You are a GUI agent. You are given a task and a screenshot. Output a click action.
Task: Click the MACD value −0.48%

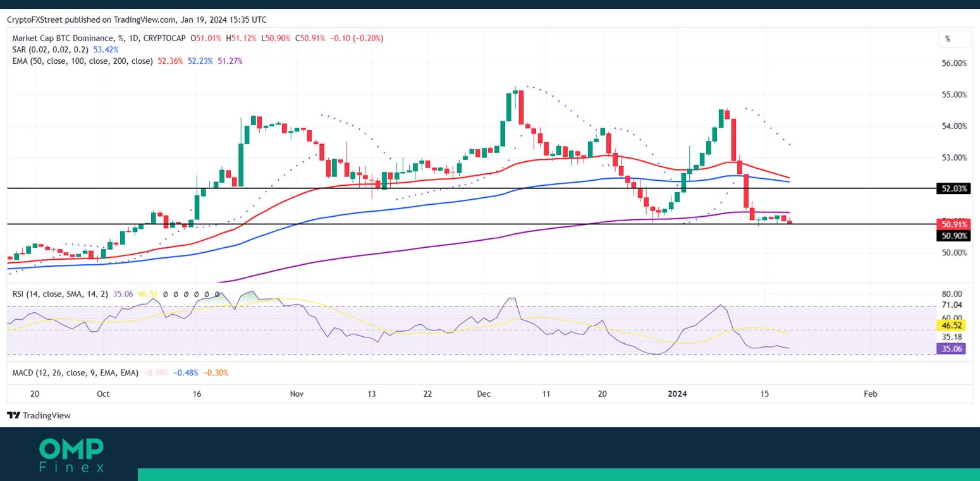coord(187,373)
